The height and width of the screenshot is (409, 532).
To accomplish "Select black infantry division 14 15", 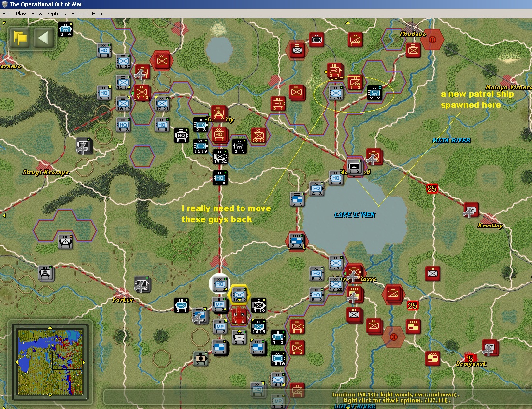I will pos(259,326).
